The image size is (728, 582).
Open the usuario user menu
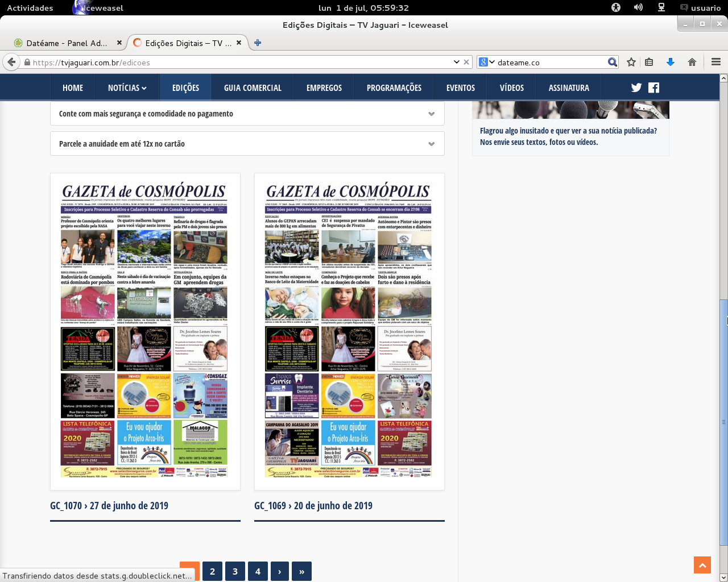[700, 8]
